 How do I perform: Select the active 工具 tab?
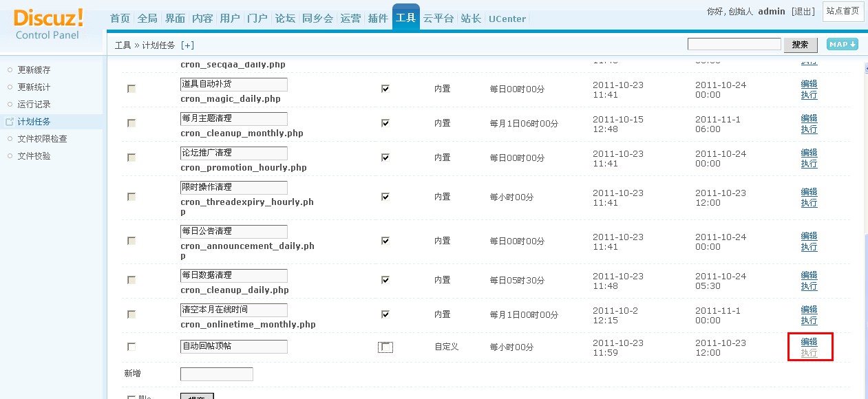point(406,18)
